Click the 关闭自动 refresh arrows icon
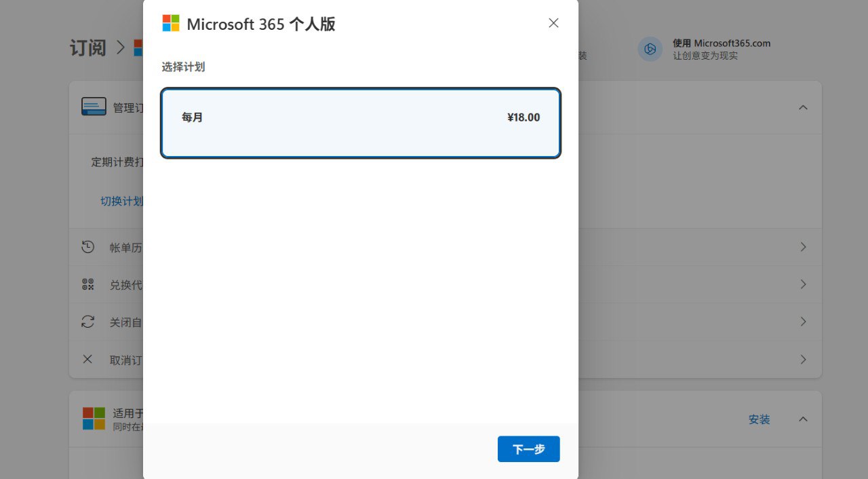The height and width of the screenshot is (479, 868). pos(87,322)
